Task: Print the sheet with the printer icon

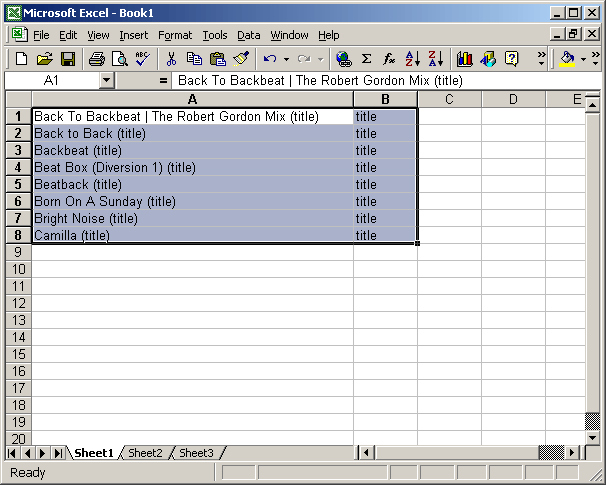Action: point(97,59)
